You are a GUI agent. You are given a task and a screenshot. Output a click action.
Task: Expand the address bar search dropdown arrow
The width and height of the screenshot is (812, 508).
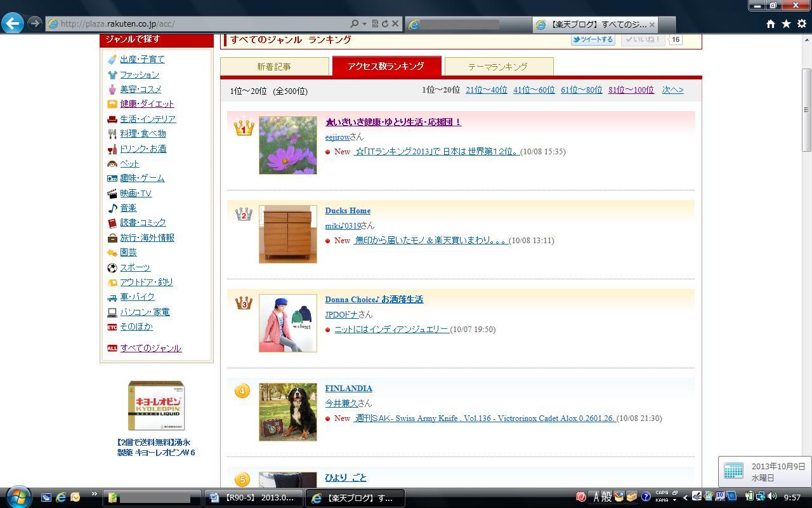[x=364, y=23]
